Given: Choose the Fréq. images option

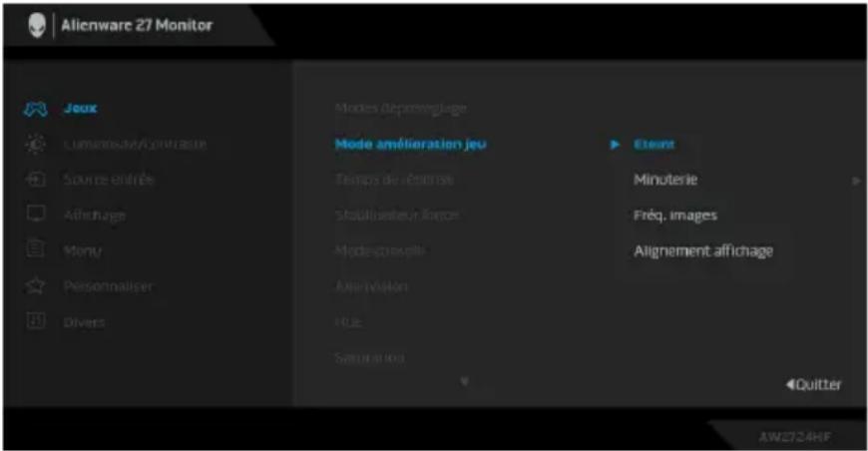Looking at the screenshot, I should pyautogui.click(x=675, y=216).
